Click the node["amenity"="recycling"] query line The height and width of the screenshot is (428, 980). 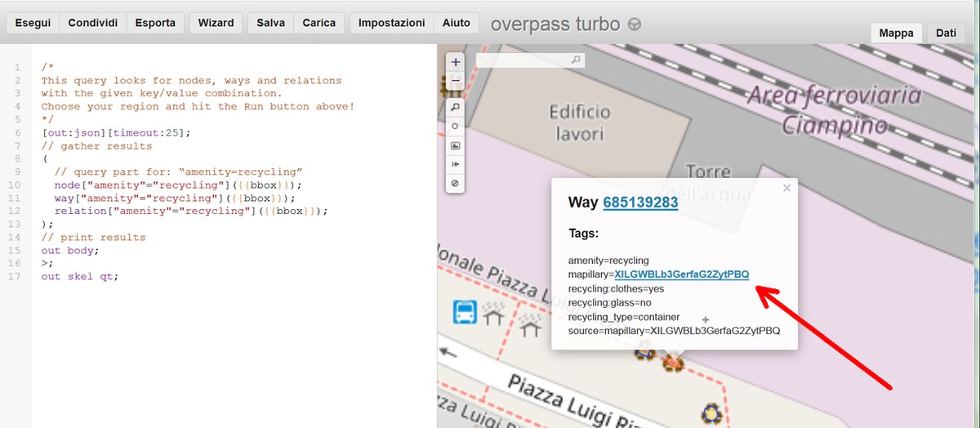pyautogui.click(x=172, y=185)
